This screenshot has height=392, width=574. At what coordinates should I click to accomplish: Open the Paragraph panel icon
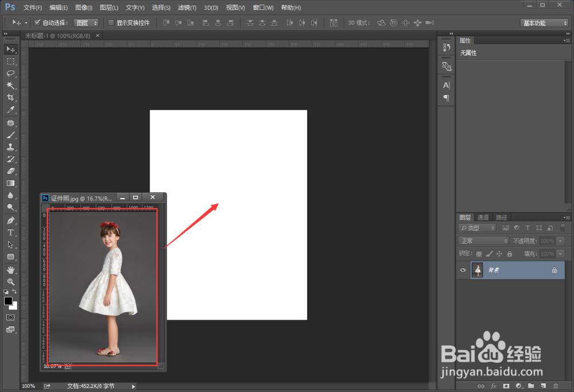[446, 98]
